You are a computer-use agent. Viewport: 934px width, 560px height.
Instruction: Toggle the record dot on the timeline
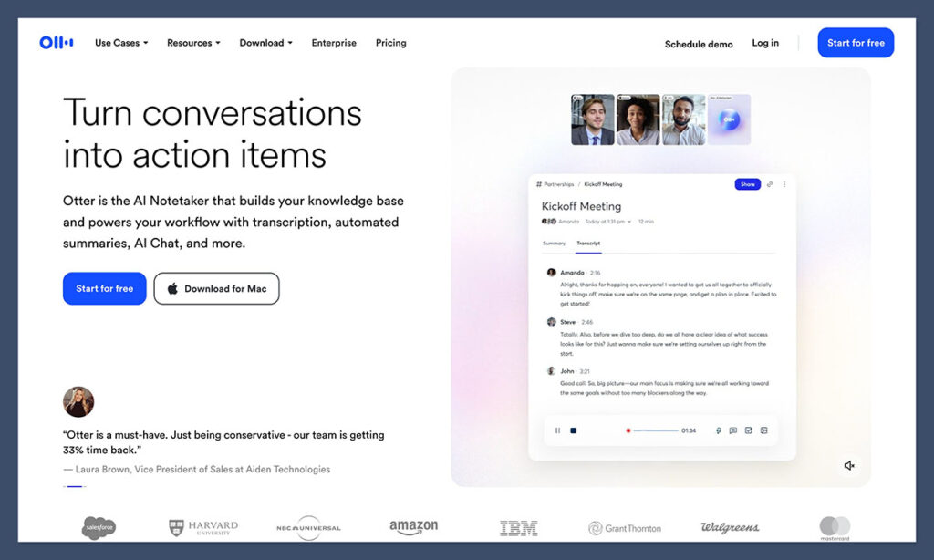[628, 429]
